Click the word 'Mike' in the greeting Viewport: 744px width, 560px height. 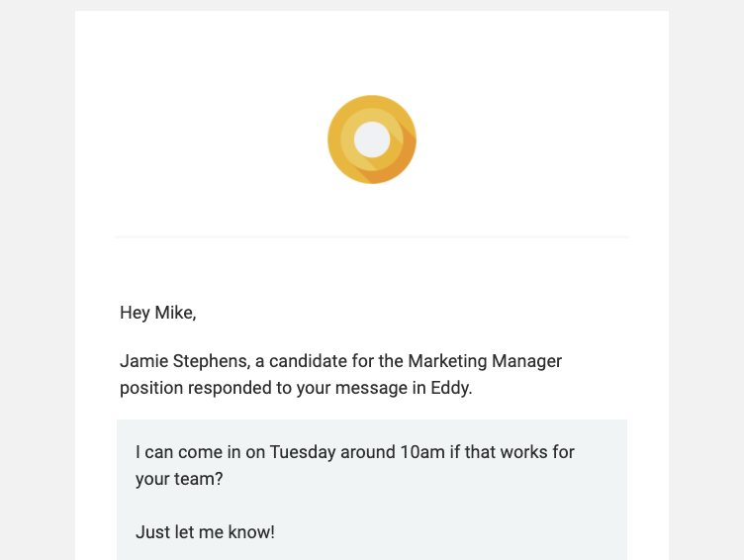pyautogui.click(x=174, y=313)
